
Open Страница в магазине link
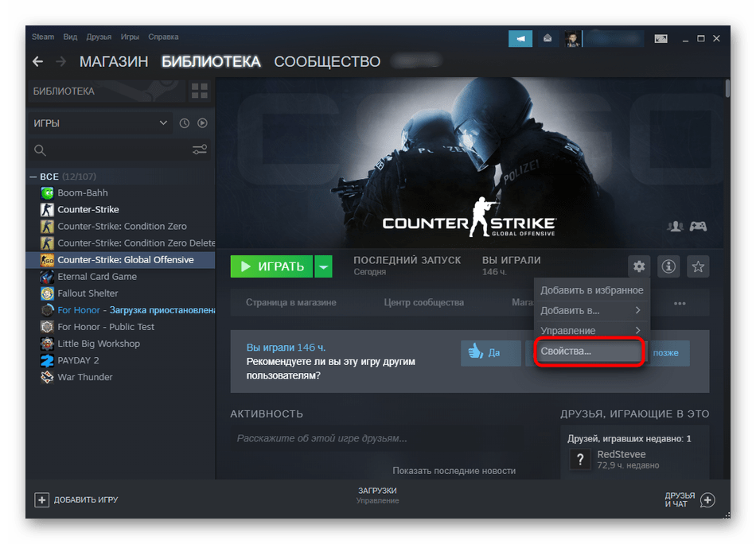click(290, 302)
